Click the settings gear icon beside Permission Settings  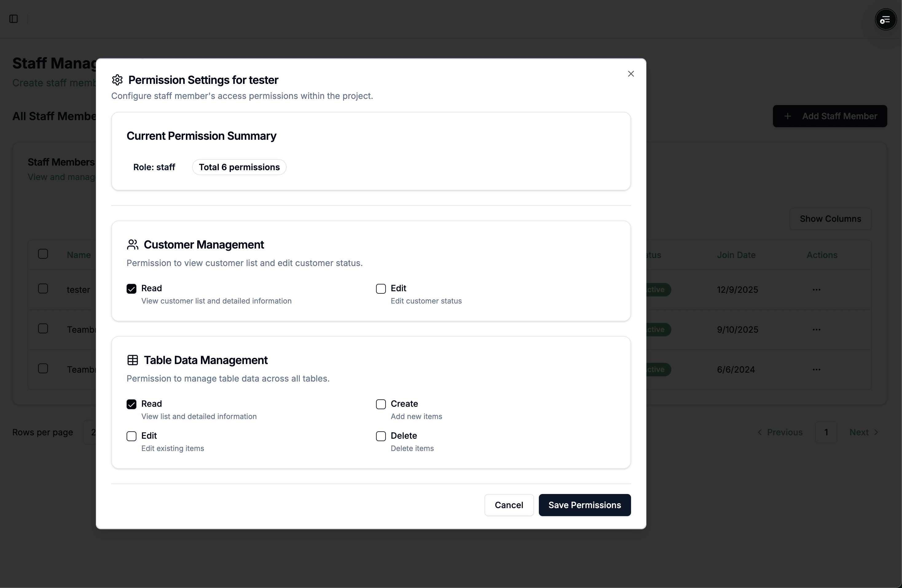click(x=117, y=80)
